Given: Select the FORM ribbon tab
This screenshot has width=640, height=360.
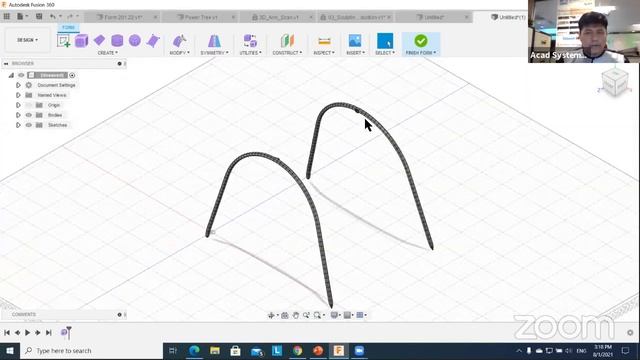Looking at the screenshot, I should tap(68, 27).
